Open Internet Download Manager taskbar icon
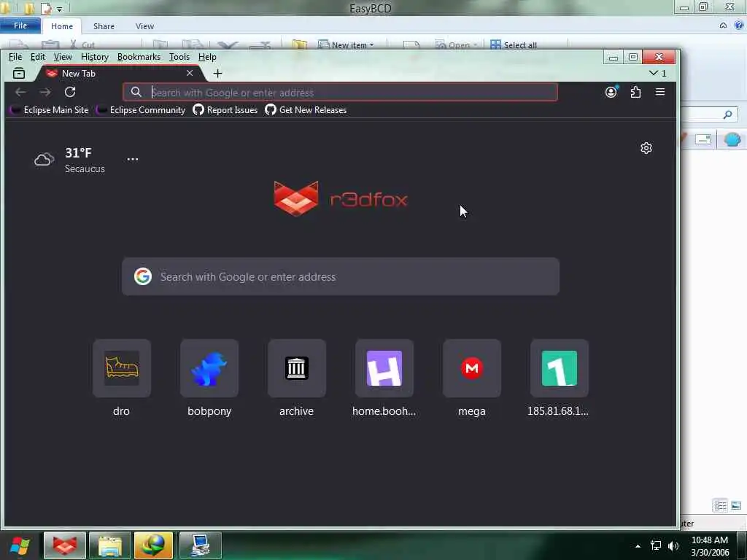Viewport: 747px width, 560px height. 153,545
